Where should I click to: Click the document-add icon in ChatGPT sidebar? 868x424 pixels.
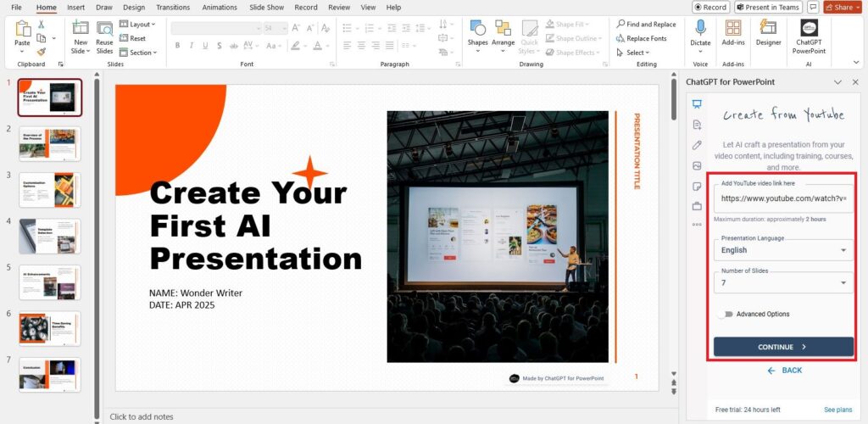click(x=697, y=125)
